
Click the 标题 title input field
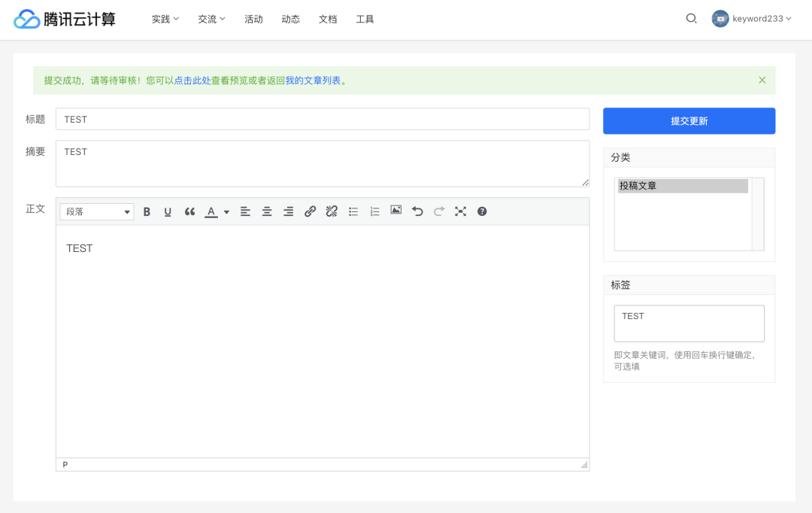pyautogui.click(x=323, y=119)
